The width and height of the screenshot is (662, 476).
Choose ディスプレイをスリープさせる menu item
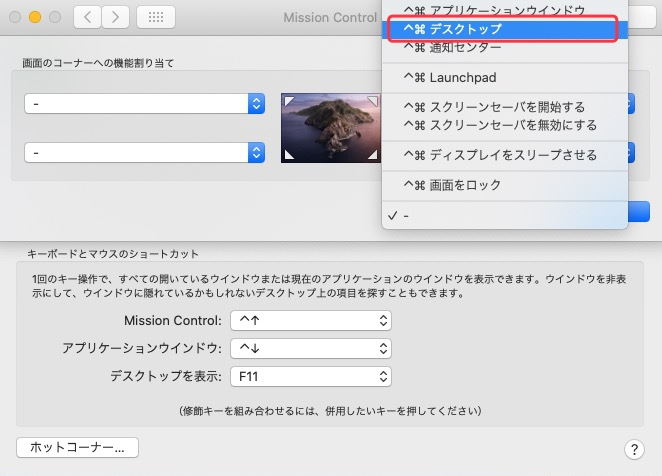click(505, 155)
